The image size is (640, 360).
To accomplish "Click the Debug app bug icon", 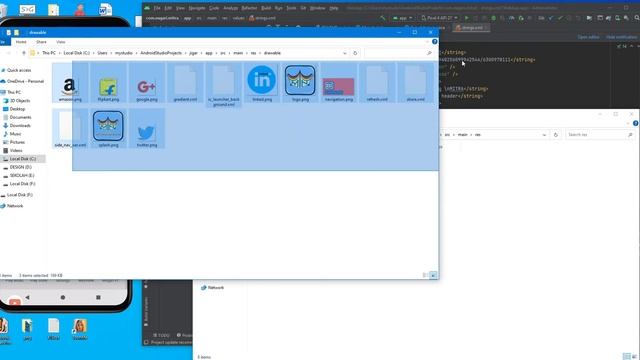I will click(493, 18).
